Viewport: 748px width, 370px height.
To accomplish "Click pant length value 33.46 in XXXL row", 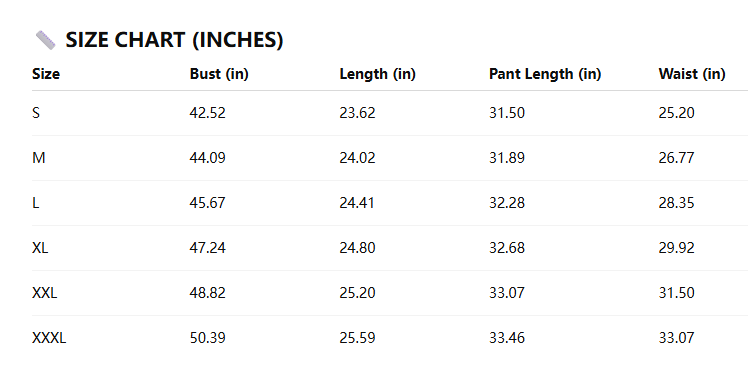I will [x=507, y=338].
